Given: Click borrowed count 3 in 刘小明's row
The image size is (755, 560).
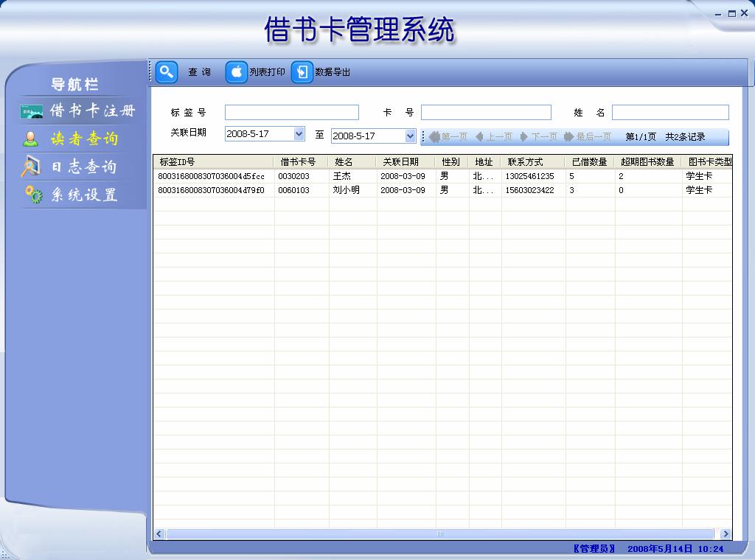Looking at the screenshot, I should (571, 191).
